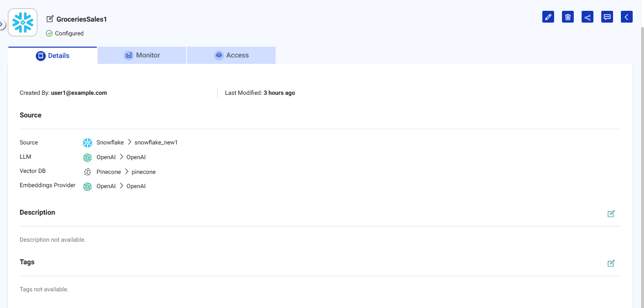
Task: Click the Embeddings Provider OpenAI icon
Action: pyautogui.click(x=87, y=187)
